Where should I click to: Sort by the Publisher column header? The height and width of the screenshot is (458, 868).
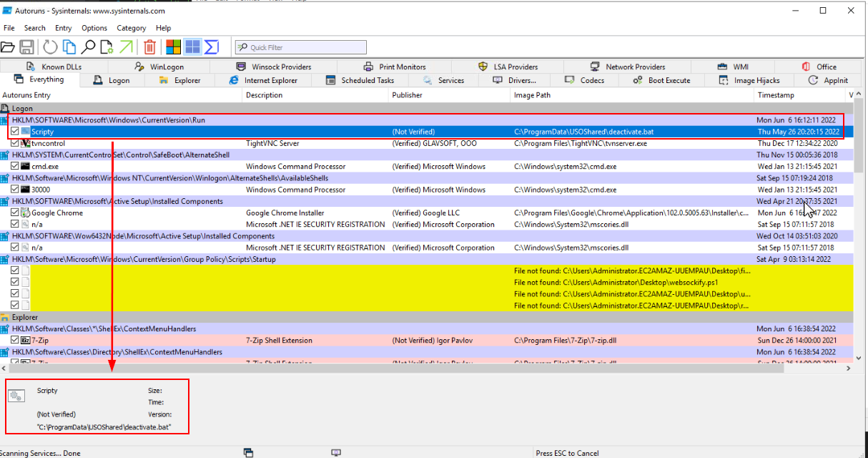click(450, 95)
